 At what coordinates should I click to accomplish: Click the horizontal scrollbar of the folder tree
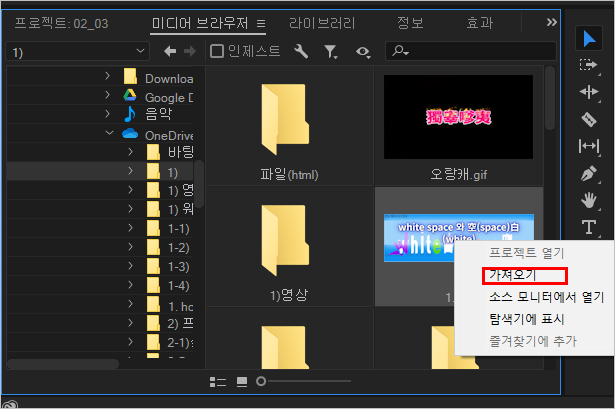(63, 364)
